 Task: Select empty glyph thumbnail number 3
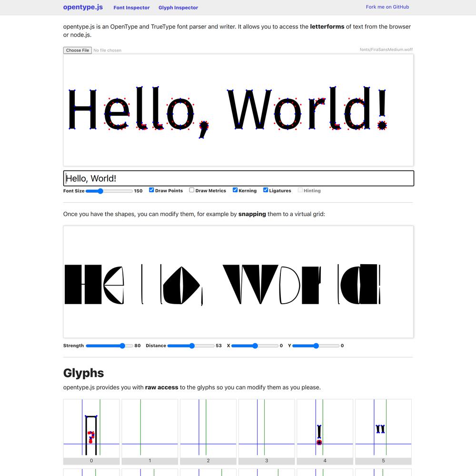point(267,432)
